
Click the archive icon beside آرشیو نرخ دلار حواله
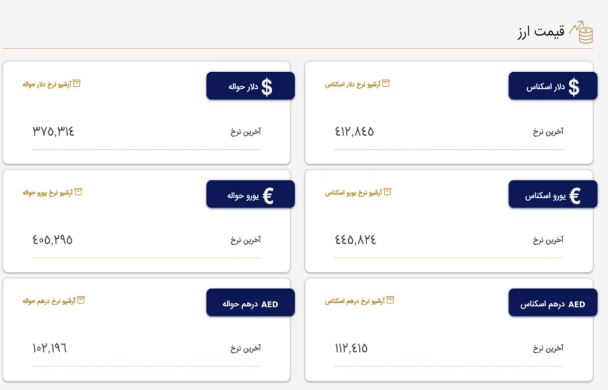pyautogui.click(x=77, y=83)
